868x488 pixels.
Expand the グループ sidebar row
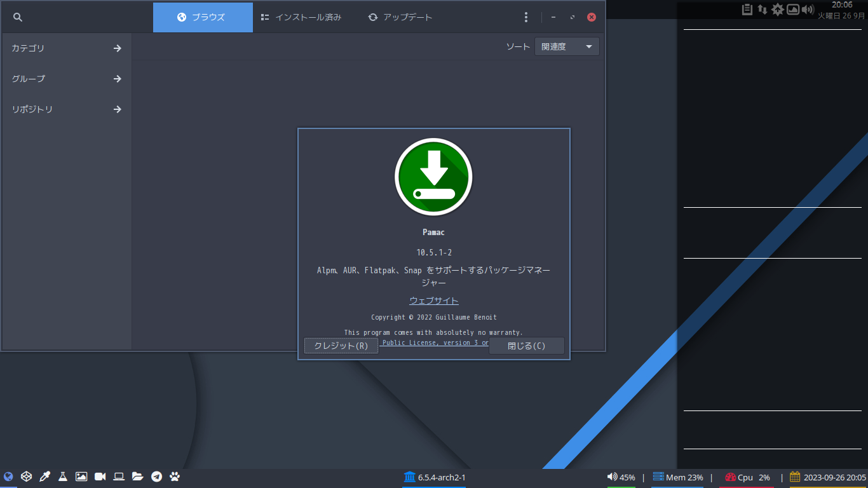67,79
